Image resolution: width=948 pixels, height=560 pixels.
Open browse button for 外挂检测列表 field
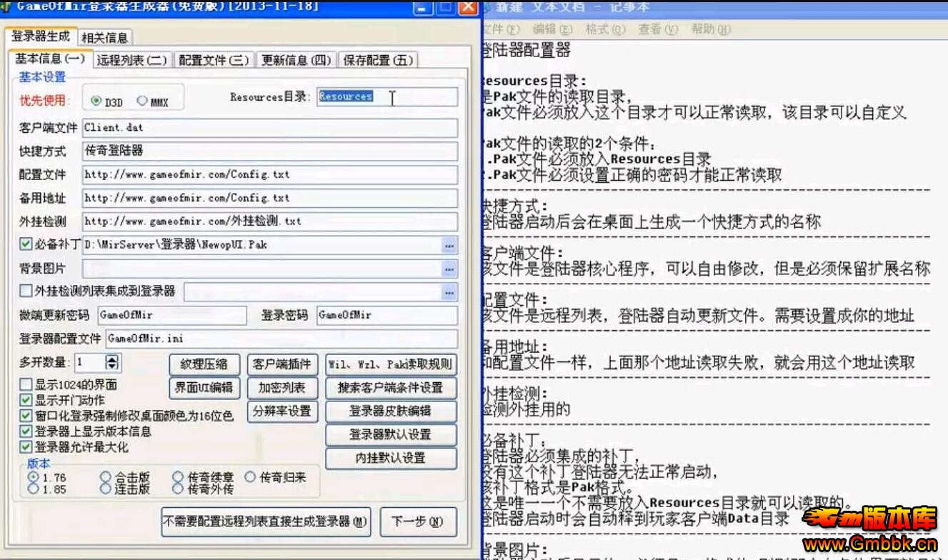coord(449,291)
